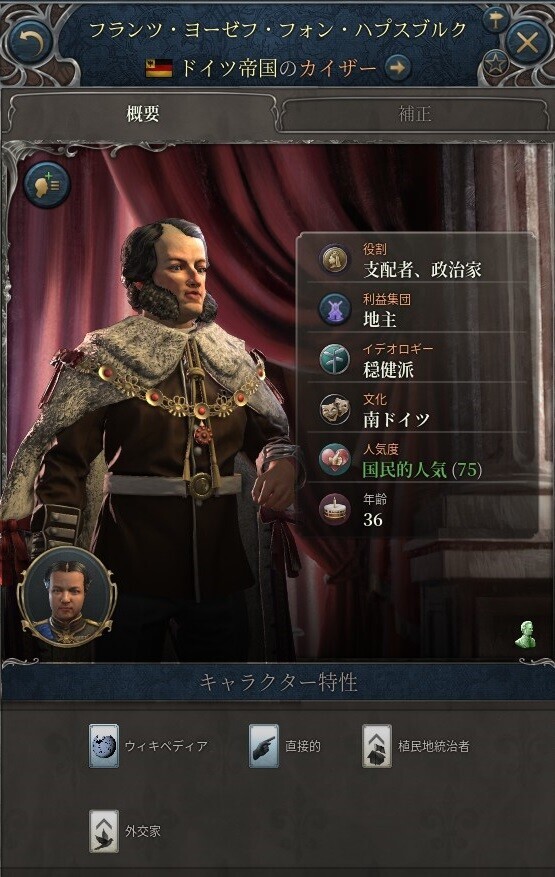Click the 人気度 heart icon
This screenshot has height=877, width=555.
pyautogui.click(x=334, y=459)
